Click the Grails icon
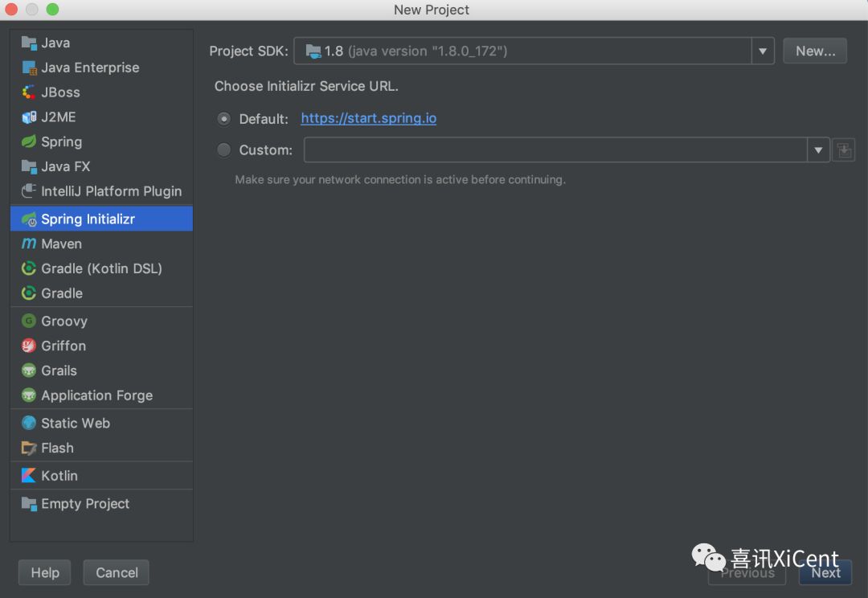Viewport: 868px width, 598px height. point(29,371)
